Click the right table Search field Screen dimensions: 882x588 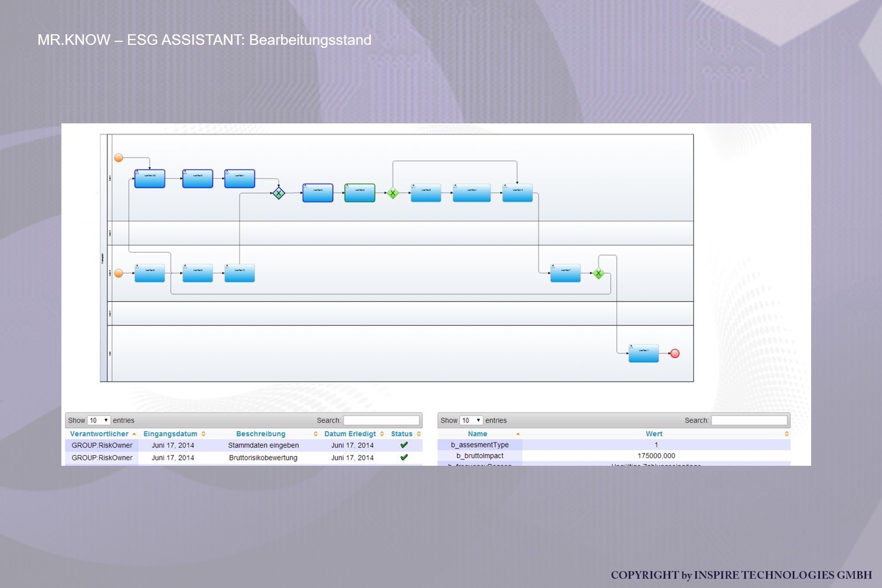pos(749,420)
